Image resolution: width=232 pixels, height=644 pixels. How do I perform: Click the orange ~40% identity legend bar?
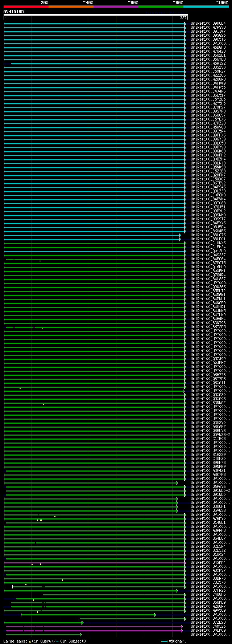(71, 6)
